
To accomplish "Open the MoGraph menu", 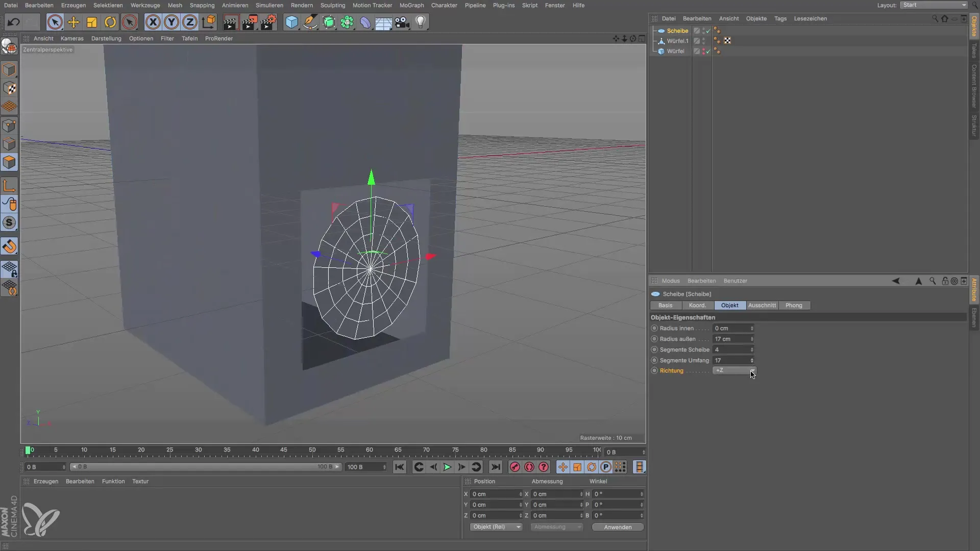I will coord(411,5).
